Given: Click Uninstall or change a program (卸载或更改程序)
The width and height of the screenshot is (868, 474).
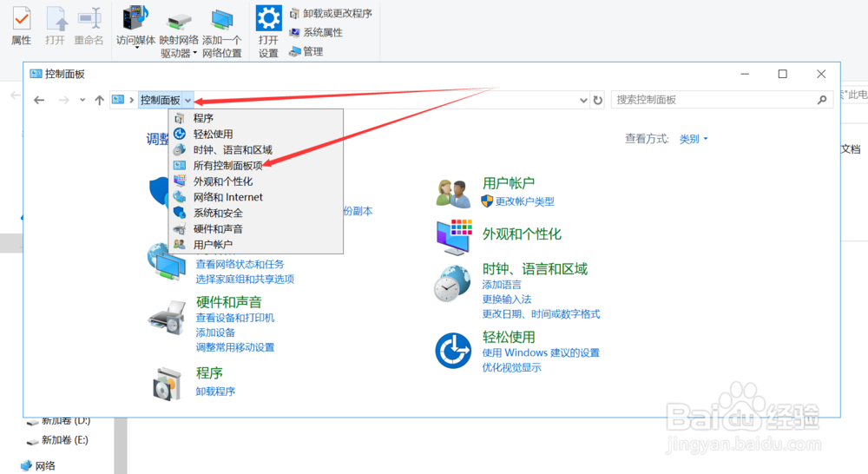Looking at the screenshot, I should tap(331, 13).
